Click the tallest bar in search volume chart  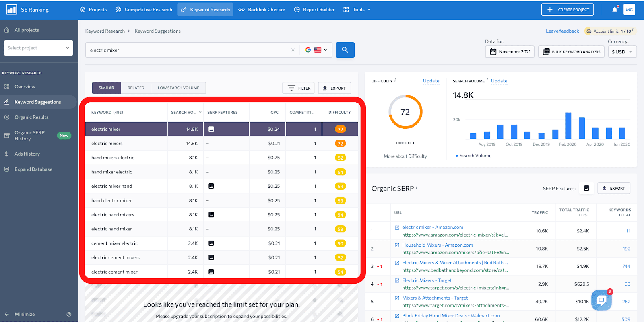click(x=568, y=125)
